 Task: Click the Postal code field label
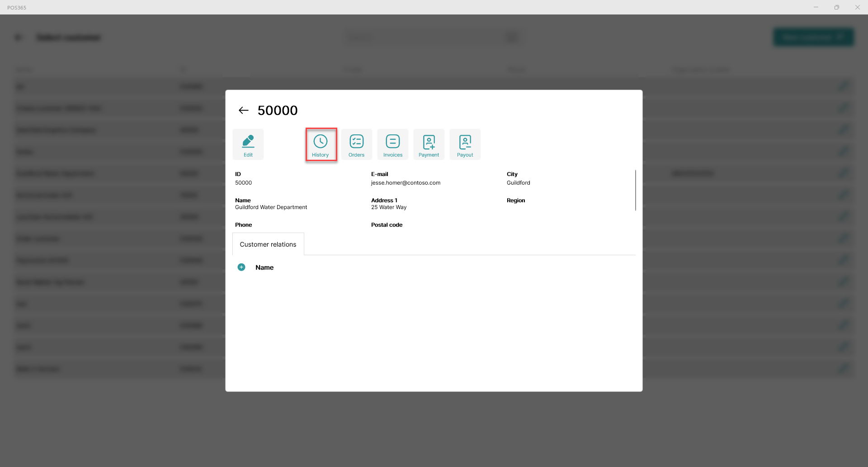387,225
